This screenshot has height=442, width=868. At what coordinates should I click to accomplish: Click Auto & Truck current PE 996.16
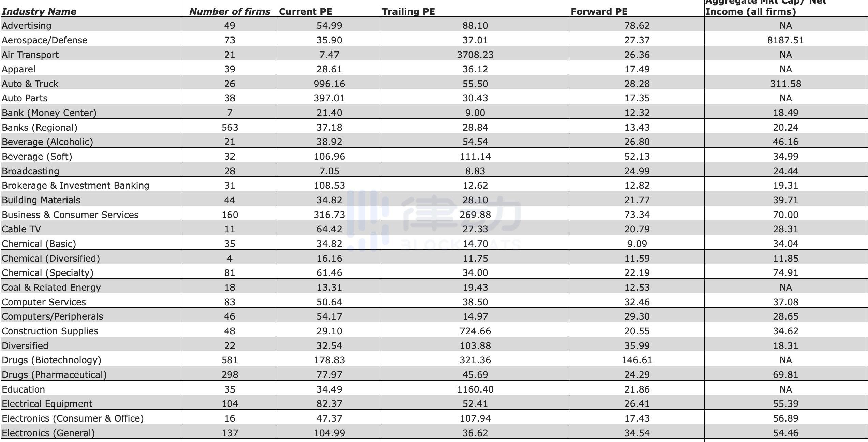[x=329, y=84]
